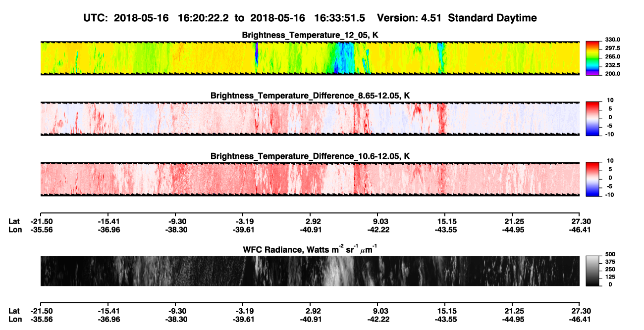Click longitude -40.91 on axis under WFC Radiance

pyautogui.click(x=310, y=319)
